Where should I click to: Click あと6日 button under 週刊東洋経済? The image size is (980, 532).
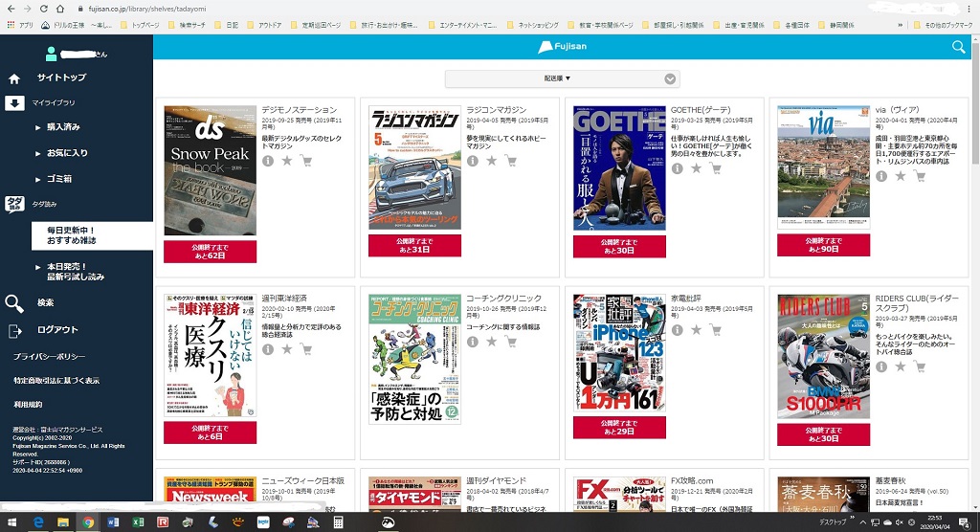pos(210,432)
